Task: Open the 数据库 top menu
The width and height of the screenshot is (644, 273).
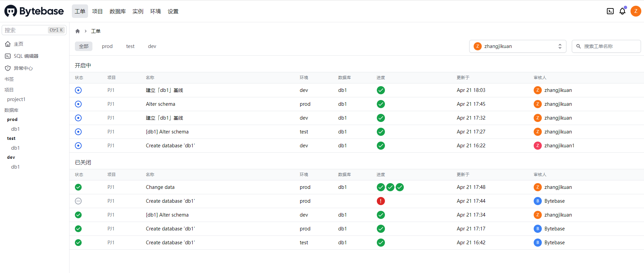Action: tap(118, 11)
